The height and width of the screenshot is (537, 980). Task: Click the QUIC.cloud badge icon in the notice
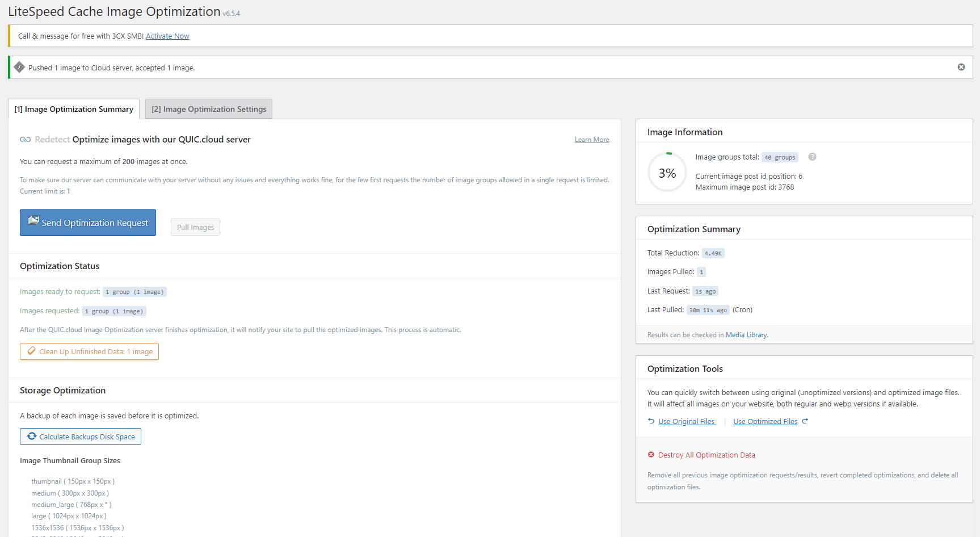[19, 66]
